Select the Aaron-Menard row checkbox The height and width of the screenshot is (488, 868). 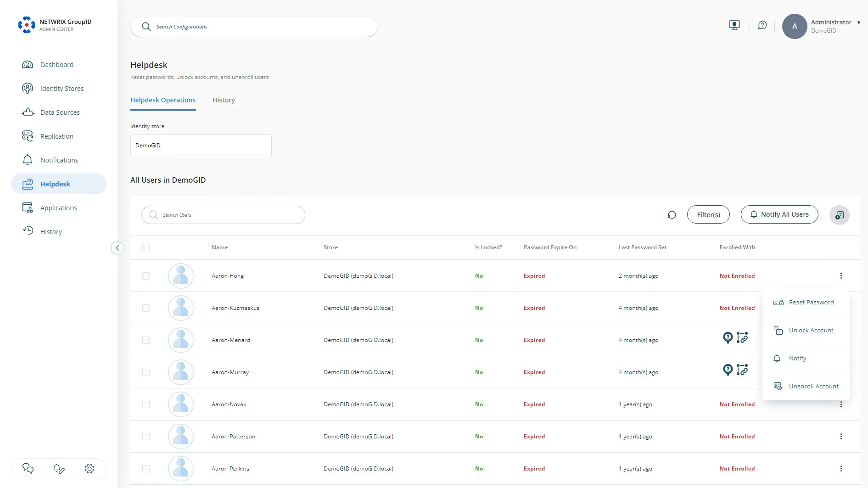coord(146,340)
